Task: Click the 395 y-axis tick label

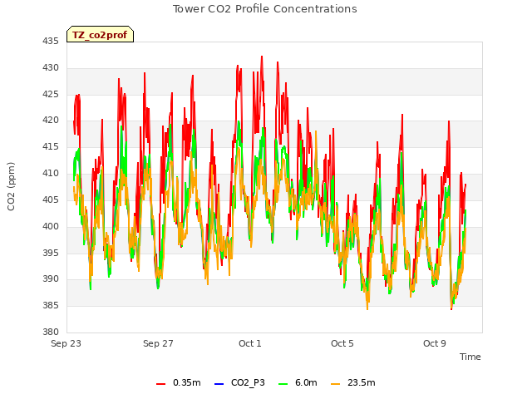Action: (51, 253)
